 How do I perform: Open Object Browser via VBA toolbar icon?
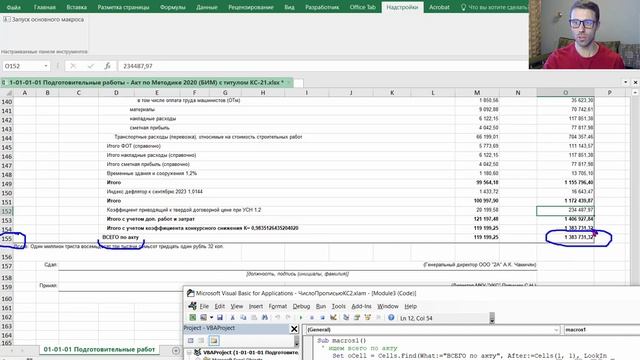click(367, 318)
